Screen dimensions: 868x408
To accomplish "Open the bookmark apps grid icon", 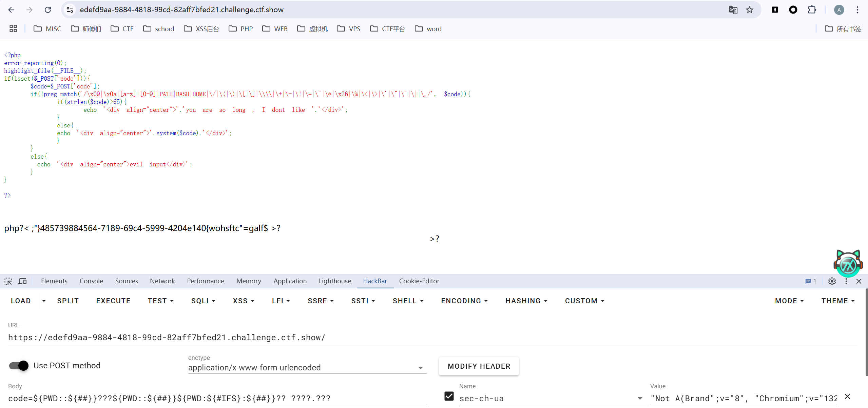I will click(x=13, y=29).
